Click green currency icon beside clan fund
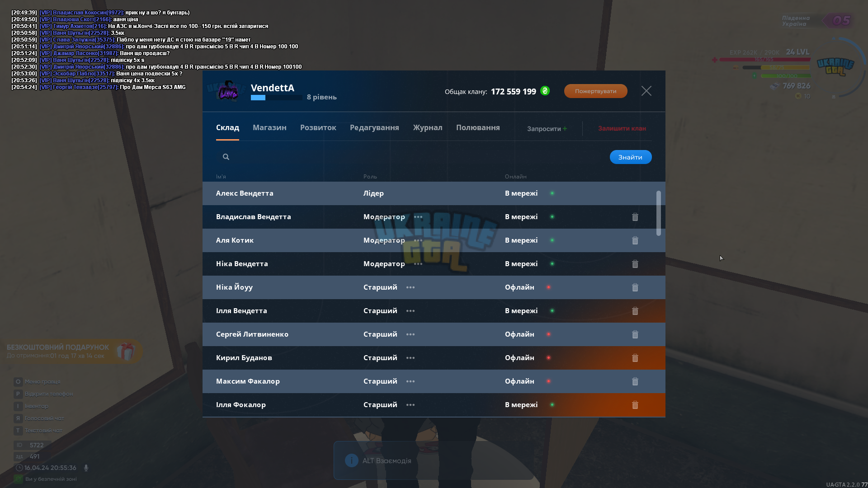868x488 pixels. 545,91
